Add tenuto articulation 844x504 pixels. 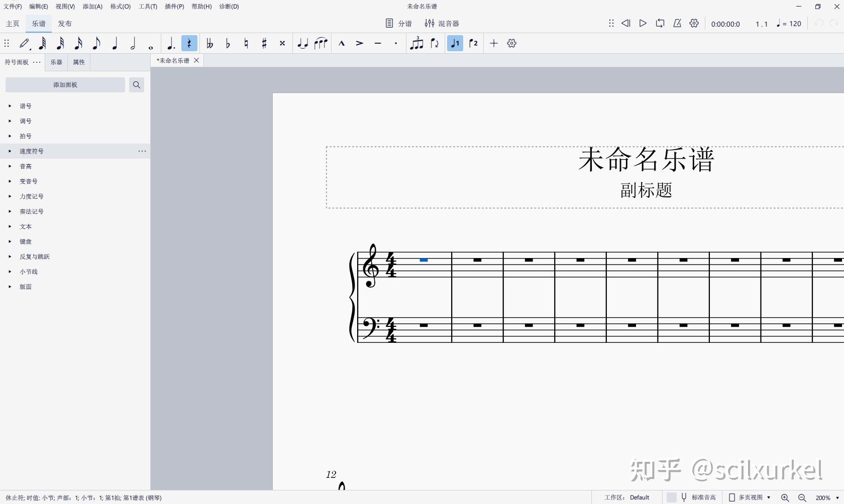pos(378,44)
